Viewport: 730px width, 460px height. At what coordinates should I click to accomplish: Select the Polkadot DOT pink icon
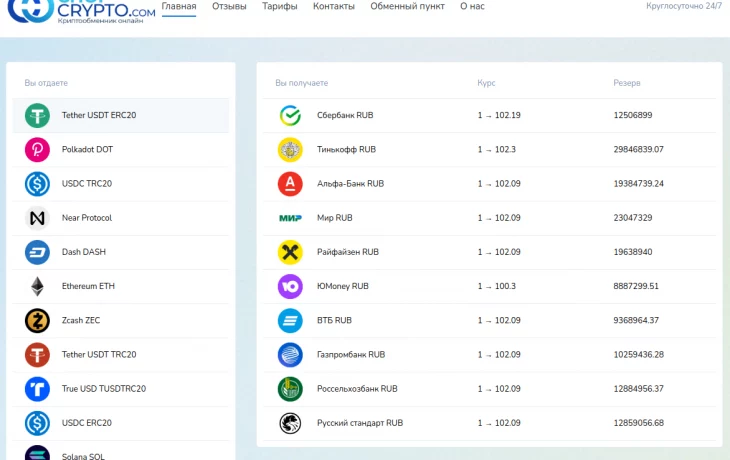[37, 149]
